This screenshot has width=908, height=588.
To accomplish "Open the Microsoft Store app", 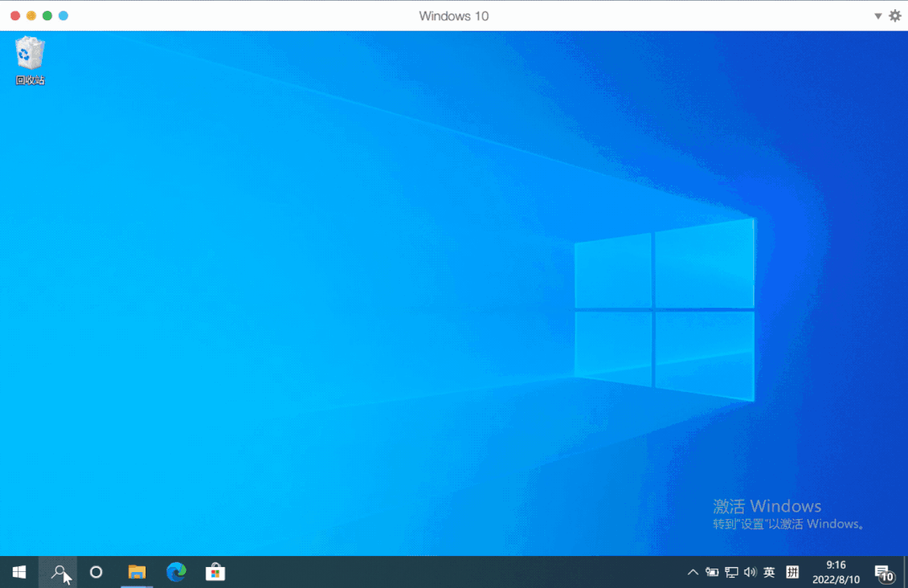I will click(215, 572).
